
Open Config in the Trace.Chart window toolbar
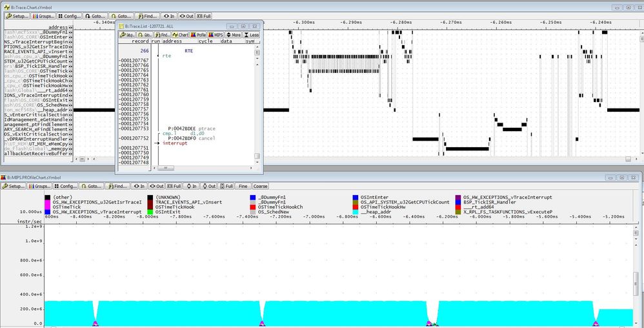click(x=69, y=16)
